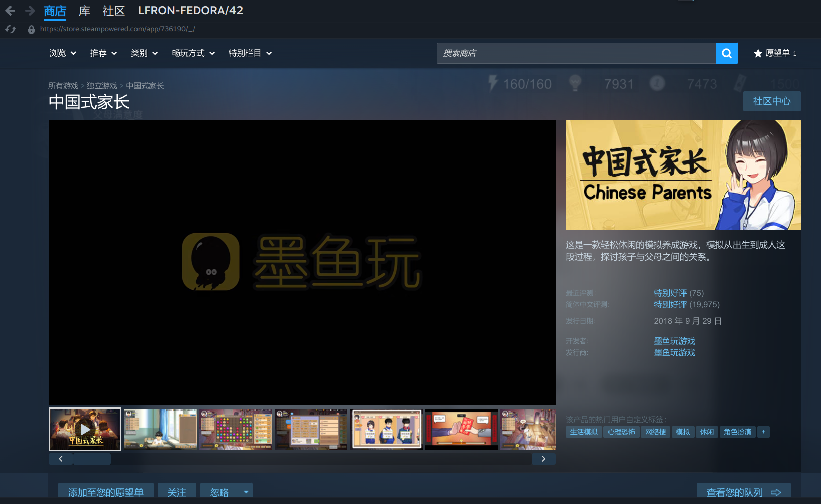This screenshot has height=504, width=821.
Task: Select the 休闲 tag
Action: point(707,432)
